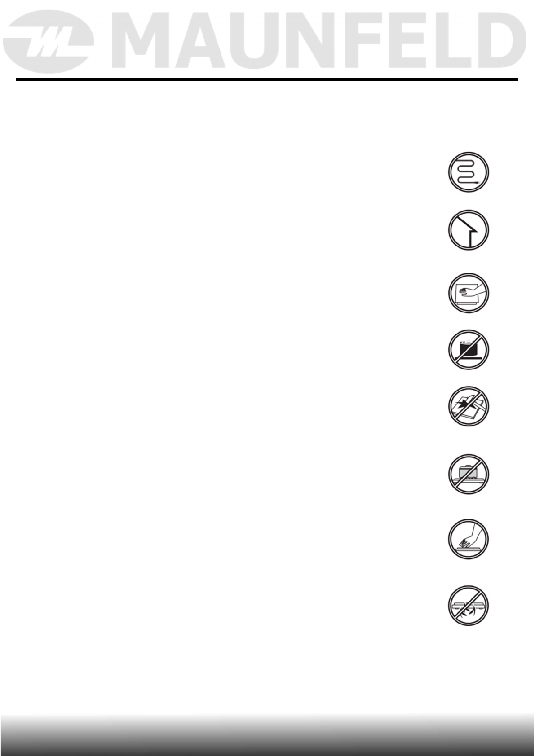Click the hand scraping hob with scraper icon
The height and width of the screenshot is (756, 535).
[x=469, y=539]
